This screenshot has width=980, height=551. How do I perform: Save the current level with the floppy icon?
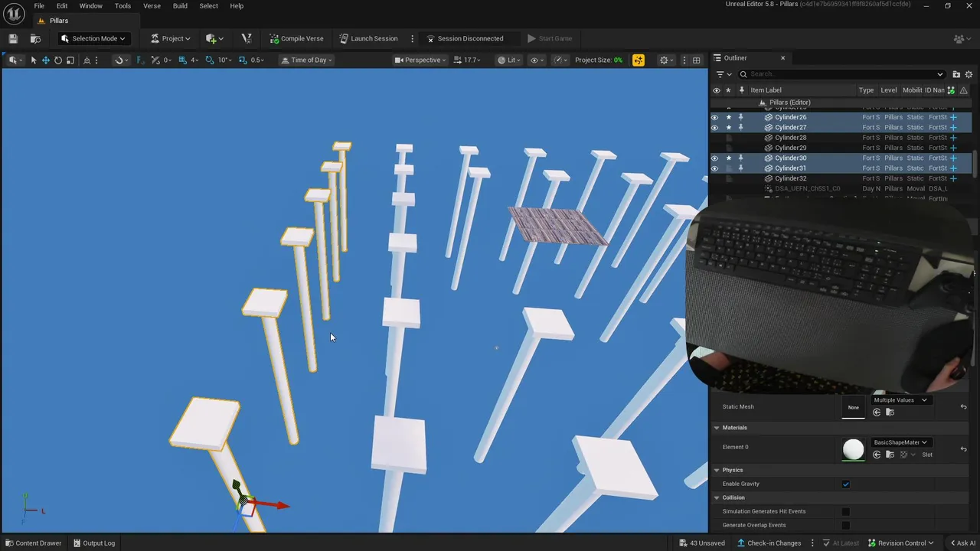[x=13, y=38]
